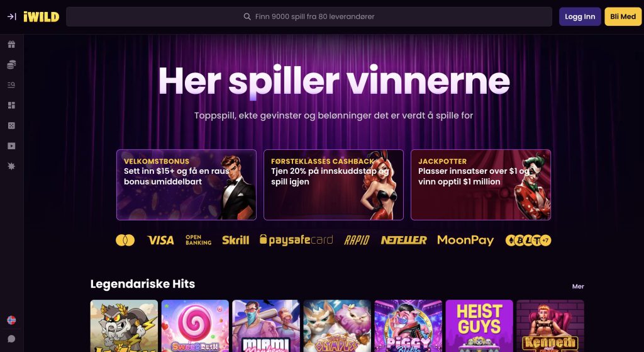Open the dashboard grid icon in the sidebar
The image size is (644, 352).
11,105
